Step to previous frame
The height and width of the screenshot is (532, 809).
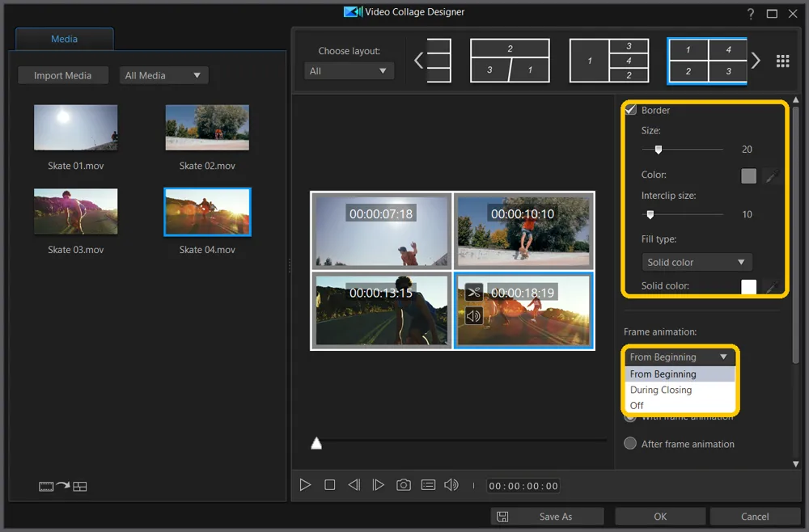pyautogui.click(x=354, y=485)
